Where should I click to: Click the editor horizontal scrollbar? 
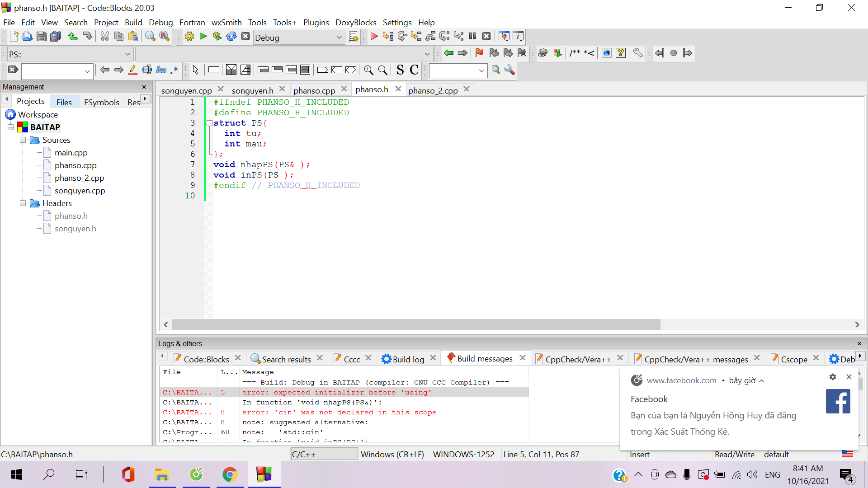click(416, 324)
